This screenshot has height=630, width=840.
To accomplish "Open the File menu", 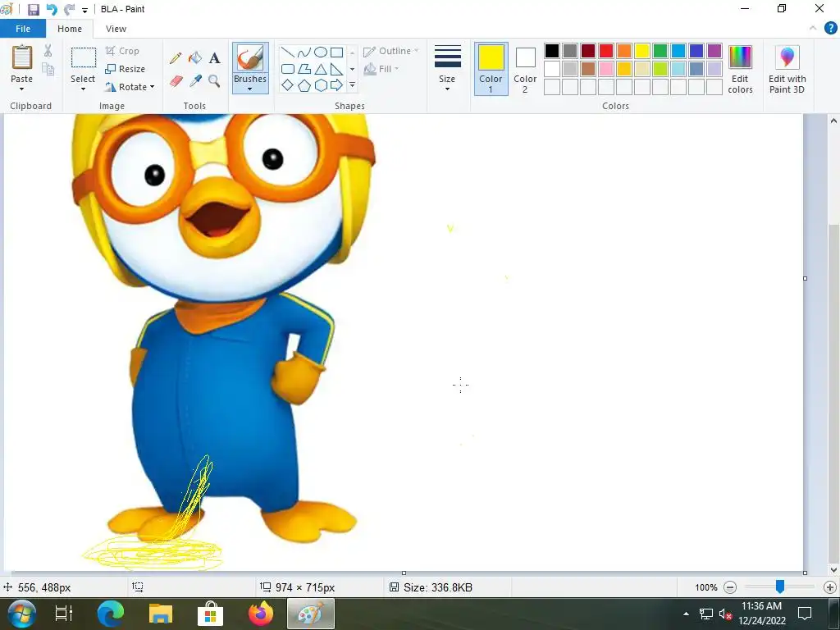I will coord(23,29).
